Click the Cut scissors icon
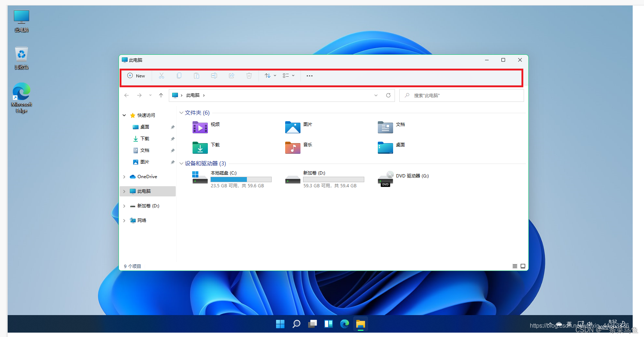This screenshot has height=337, width=644. pos(162,76)
